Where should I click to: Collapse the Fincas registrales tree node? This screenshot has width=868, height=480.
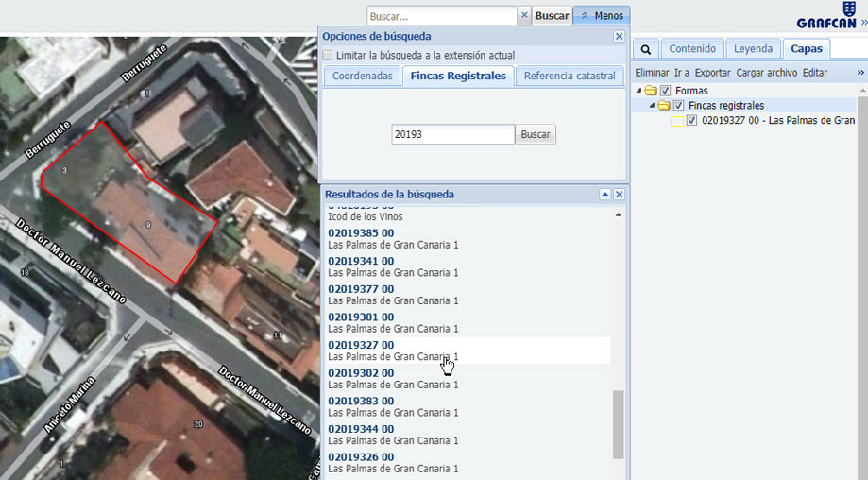(652, 105)
